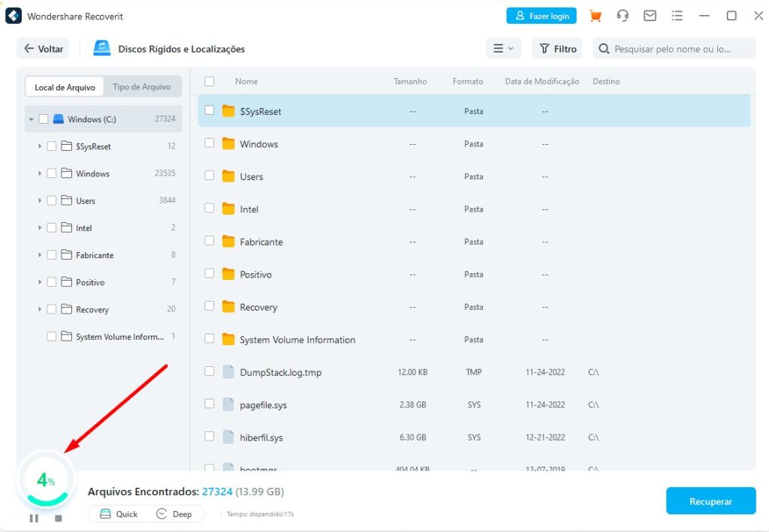Sort by Data de Modificação column
Image resolution: width=769 pixels, height=532 pixels.
point(542,81)
